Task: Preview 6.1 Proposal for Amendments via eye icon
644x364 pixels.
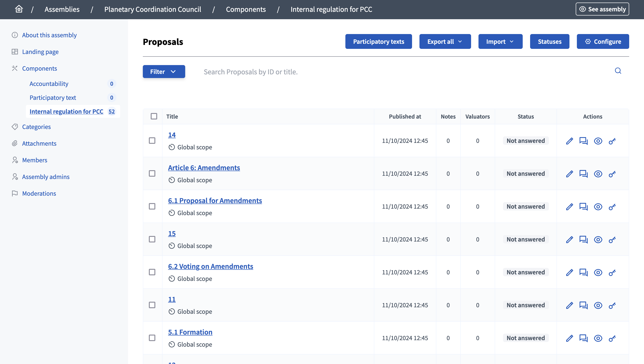Action: [598, 207]
